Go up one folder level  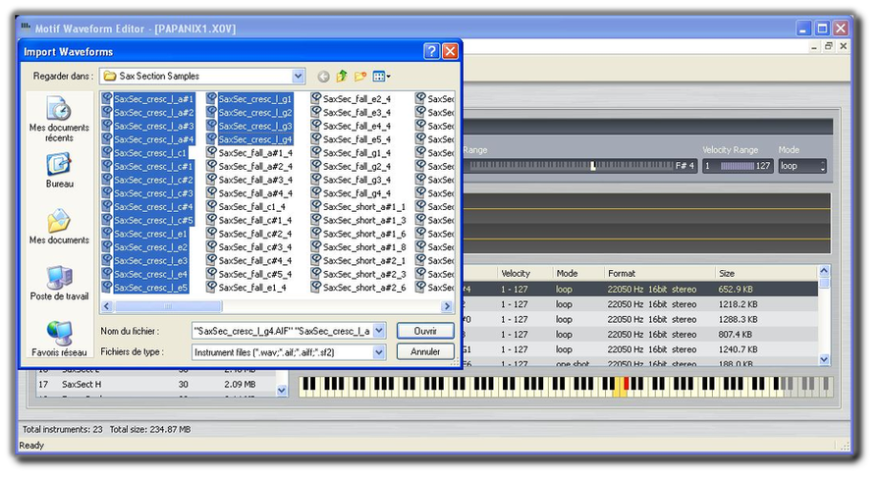pyautogui.click(x=342, y=76)
